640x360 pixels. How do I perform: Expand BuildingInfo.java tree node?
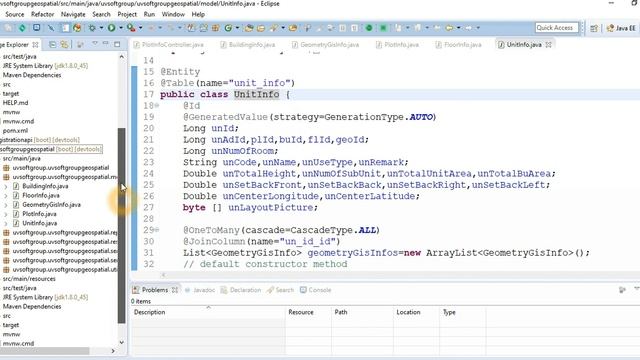tap(6, 186)
